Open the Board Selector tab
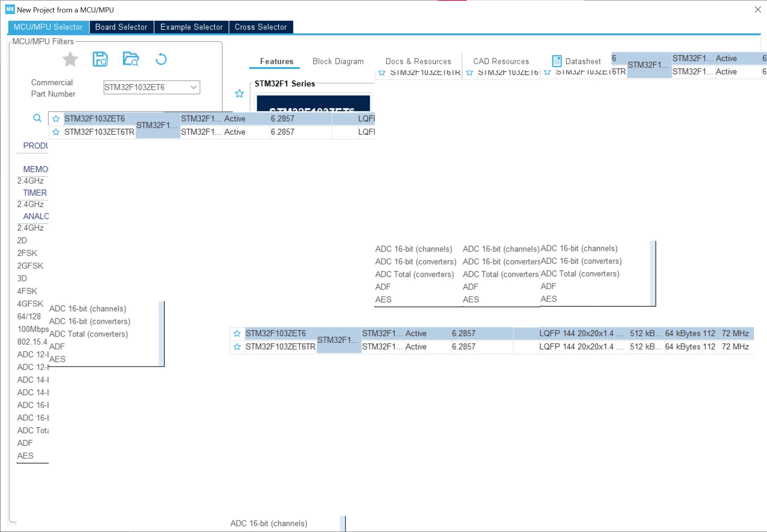Viewport: 767px width, 532px height. tap(122, 27)
